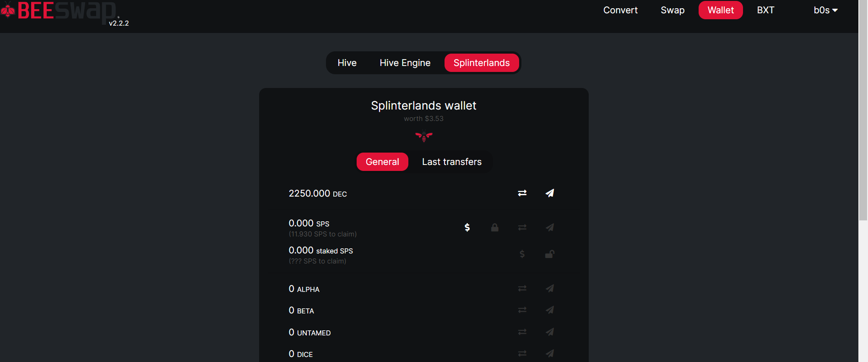The width and height of the screenshot is (868, 362).
Task: Expand the b0s account dropdown
Action: pyautogui.click(x=825, y=10)
